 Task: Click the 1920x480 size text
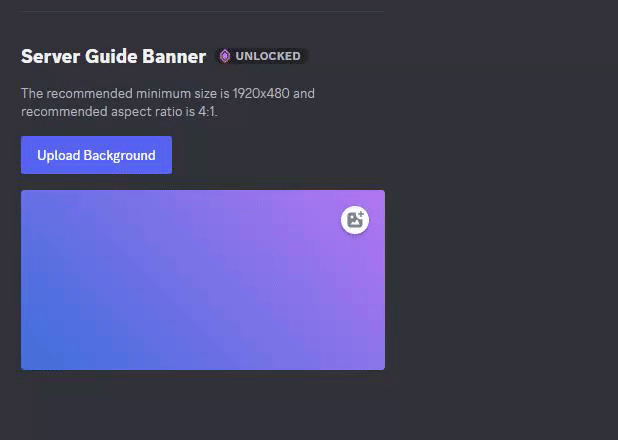click(x=261, y=93)
